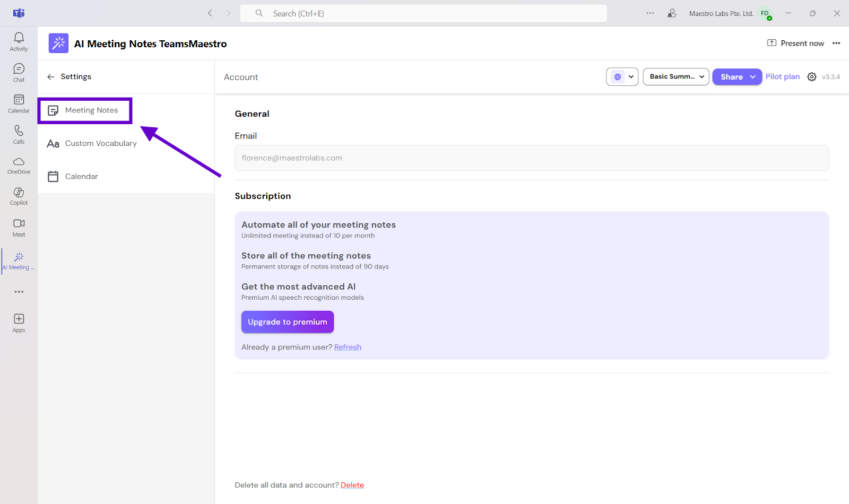Screen dimensions: 849x504
Task: Click the Email address field
Action: click(532, 158)
